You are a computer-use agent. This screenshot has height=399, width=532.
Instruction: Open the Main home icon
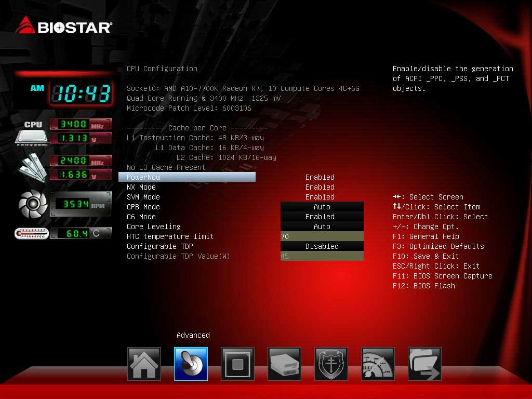coord(144,364)
